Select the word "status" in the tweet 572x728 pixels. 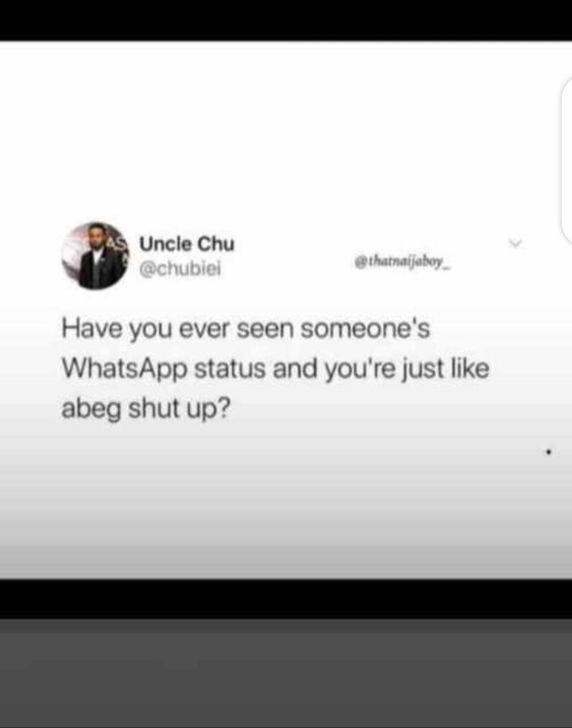[x=230, y=369]
